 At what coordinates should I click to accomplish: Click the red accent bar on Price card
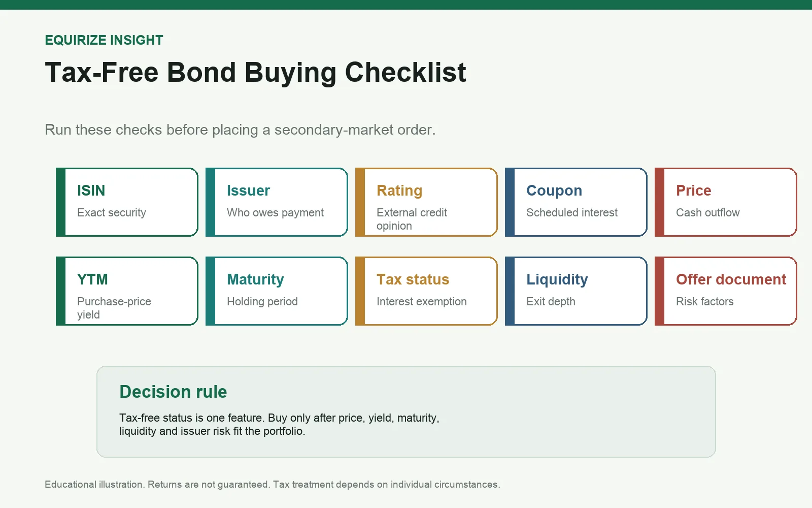tap(659, 202)
